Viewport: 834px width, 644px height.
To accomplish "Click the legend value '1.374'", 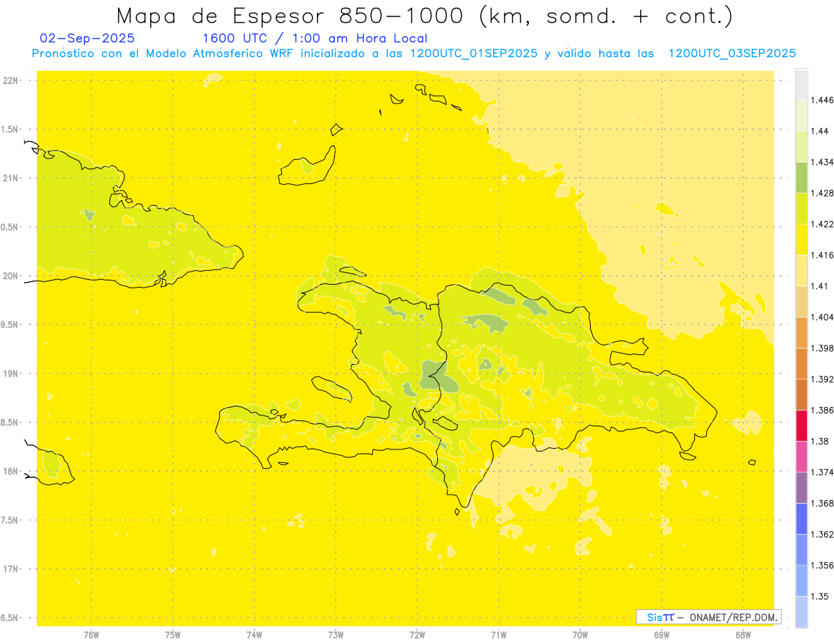I will pos(822,472).
